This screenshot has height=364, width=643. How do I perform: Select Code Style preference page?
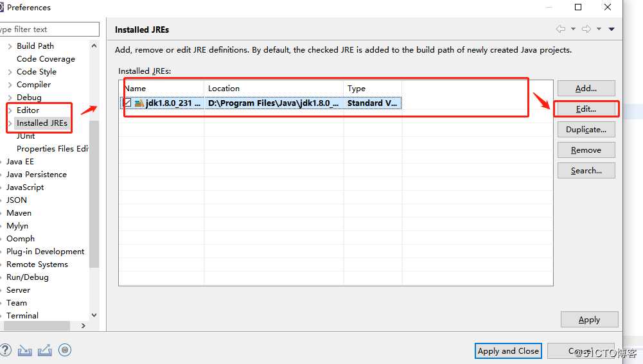coord(36,72)
